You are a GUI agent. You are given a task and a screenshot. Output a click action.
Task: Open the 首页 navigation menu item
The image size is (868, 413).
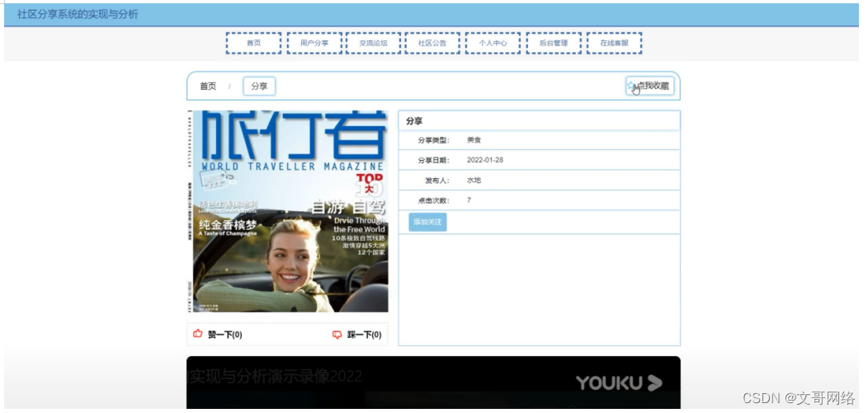(x=253, y=43)
